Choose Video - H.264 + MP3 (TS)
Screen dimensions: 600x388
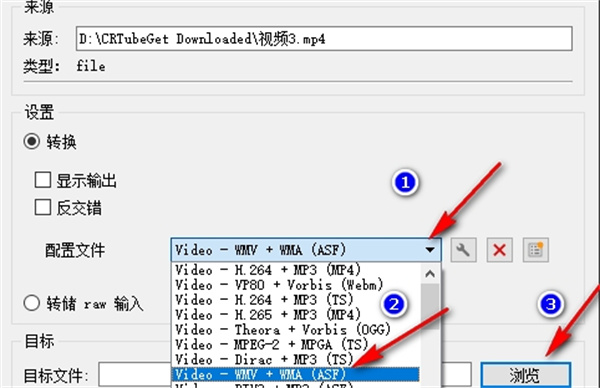point(295,300)
